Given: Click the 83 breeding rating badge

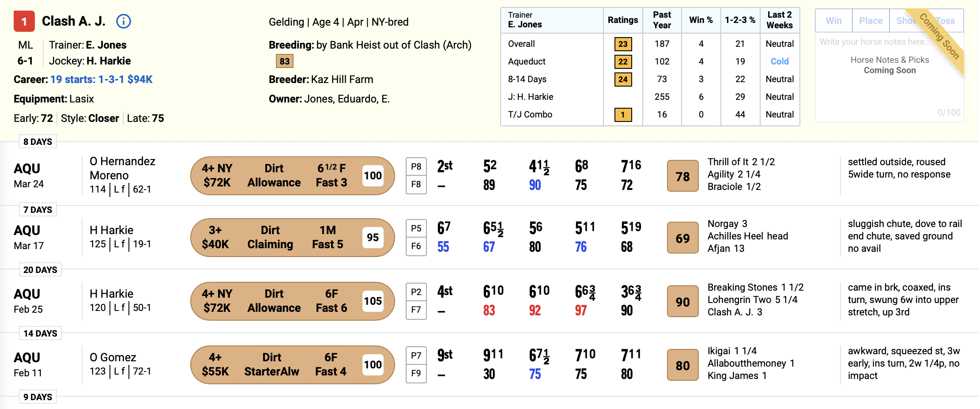Looking at the screenshot, I should pyautogui.click(x=285, y=61).
